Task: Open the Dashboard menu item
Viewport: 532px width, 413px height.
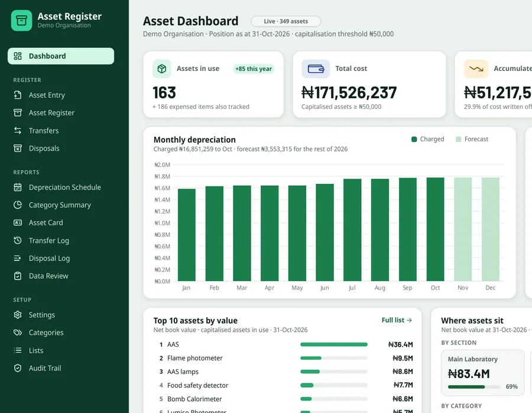Action: pyautogui.click(x=61, y=56)
